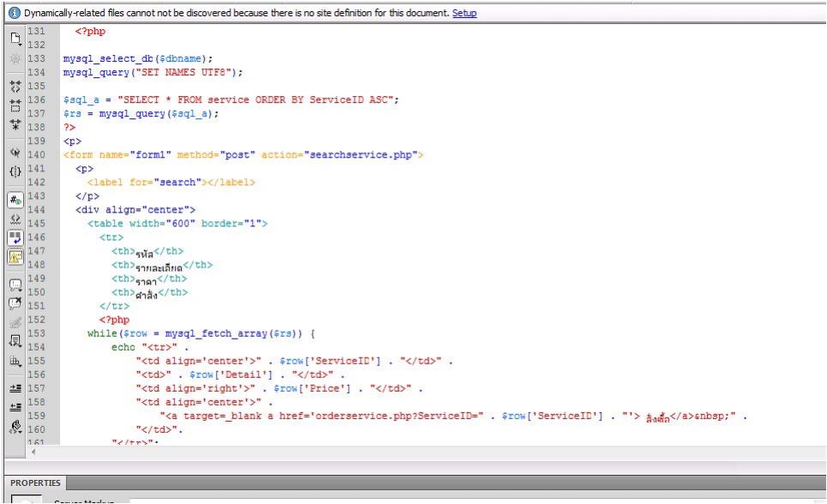The height and width of the screenshot is (504, 827).
Task: Click the ?> closing tag on line 138
Action: point(69,127)
